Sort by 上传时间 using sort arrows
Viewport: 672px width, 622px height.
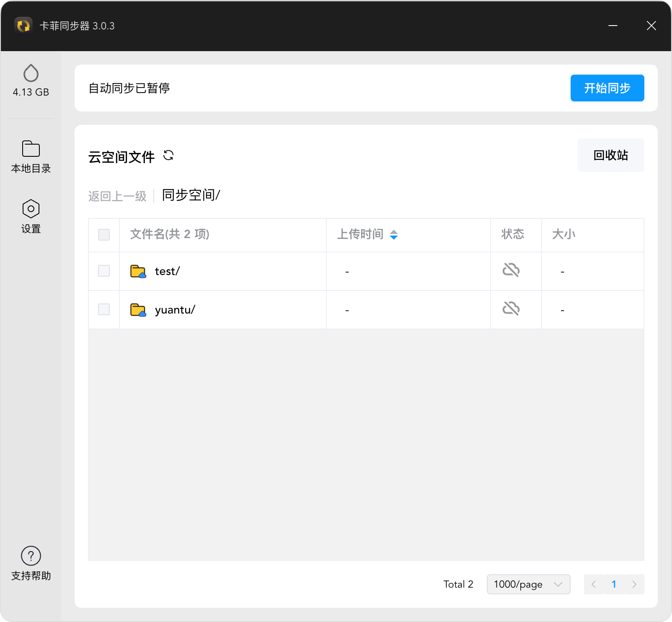coord(394,235)
